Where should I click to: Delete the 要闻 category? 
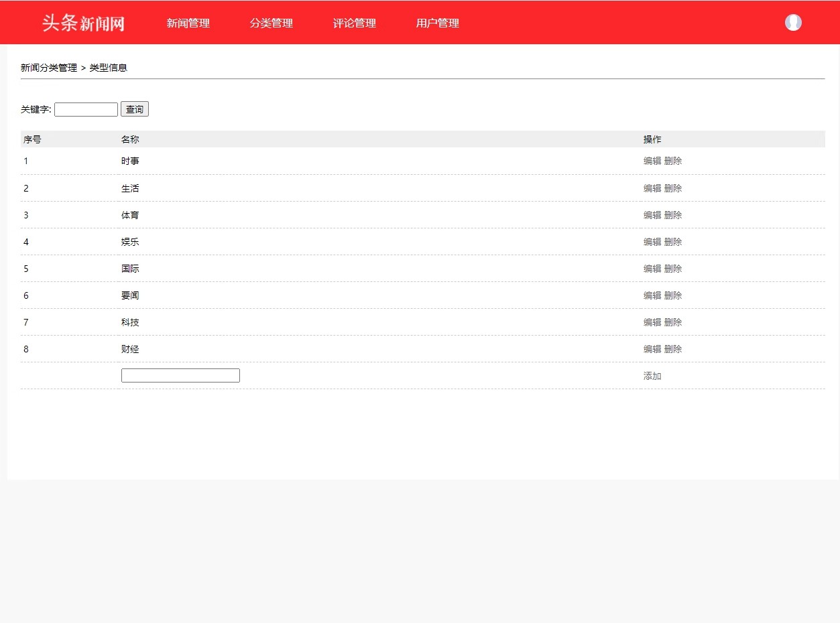coord(673,295)
